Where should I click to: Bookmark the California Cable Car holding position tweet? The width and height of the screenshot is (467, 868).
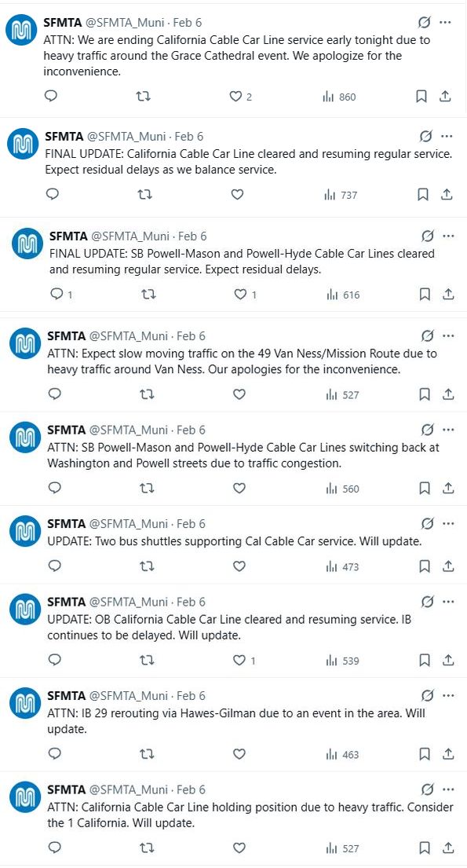pos(424,848)
